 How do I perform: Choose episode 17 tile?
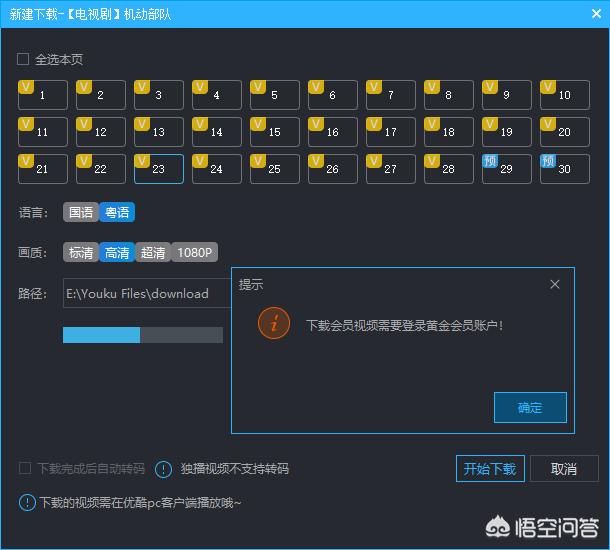(x=391, y=132)
